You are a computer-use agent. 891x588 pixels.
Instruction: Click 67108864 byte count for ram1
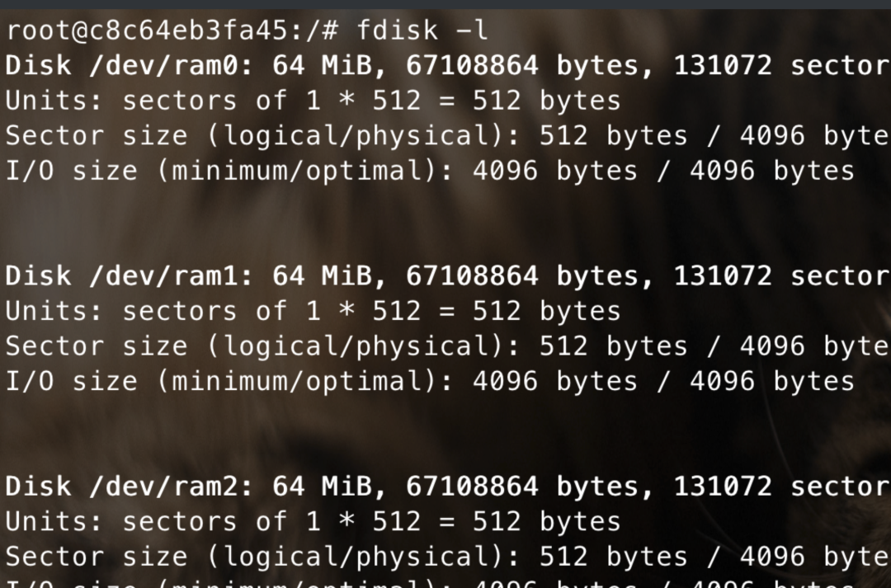point(472,275)
